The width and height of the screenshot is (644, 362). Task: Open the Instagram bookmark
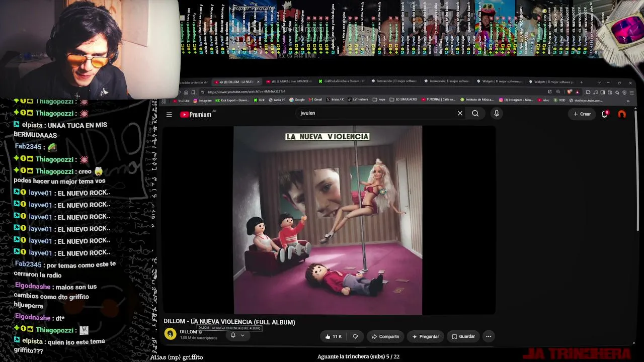tap(202, 101)
